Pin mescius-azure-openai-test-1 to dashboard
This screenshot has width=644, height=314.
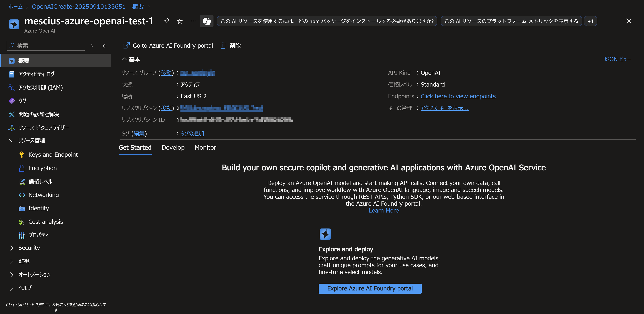166,21
